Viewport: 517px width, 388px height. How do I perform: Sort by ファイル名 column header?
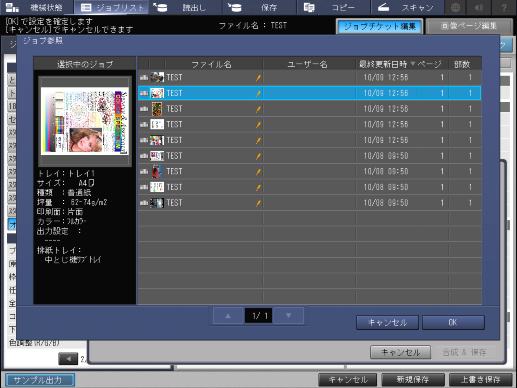(211, 64)
